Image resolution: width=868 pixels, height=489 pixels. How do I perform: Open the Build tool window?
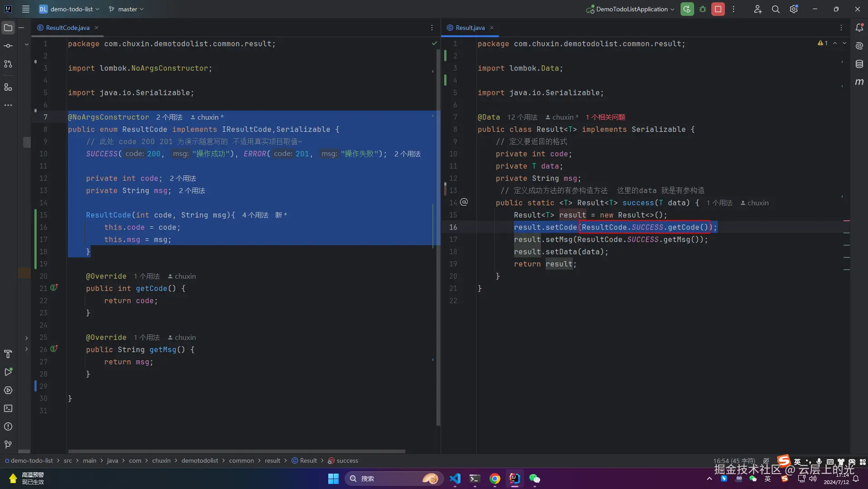pyautogui.click(x=8, y=354)
